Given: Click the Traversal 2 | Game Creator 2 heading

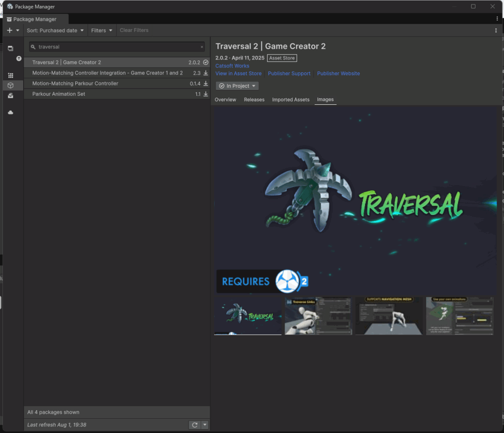Looking at the screenshot, I should (x=270, y=46).
